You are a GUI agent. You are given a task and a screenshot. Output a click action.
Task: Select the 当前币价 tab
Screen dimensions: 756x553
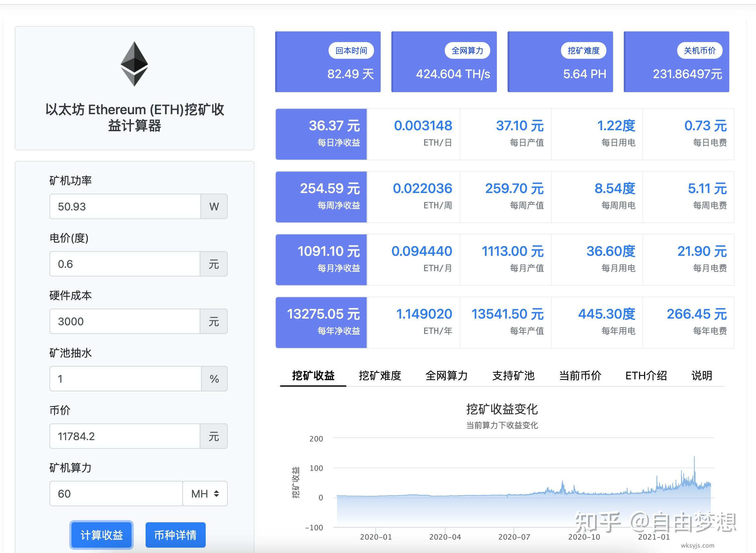point(580,376)
